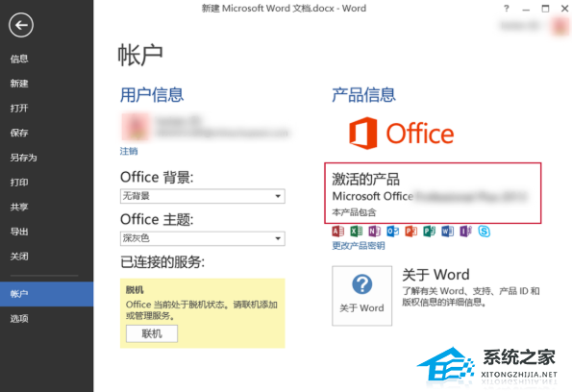Click the InfoPath app icon

(465, 232)
